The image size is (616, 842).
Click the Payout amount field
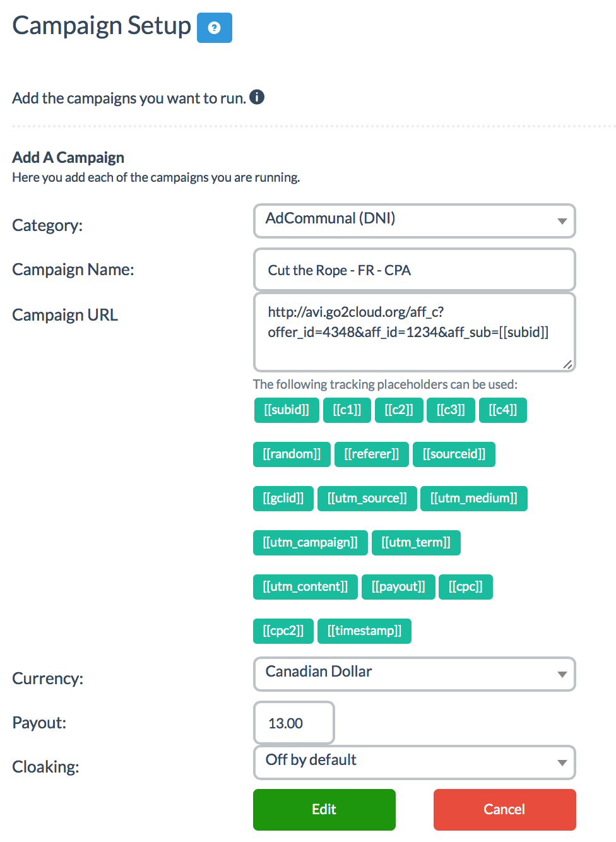[x=294, y=723]
